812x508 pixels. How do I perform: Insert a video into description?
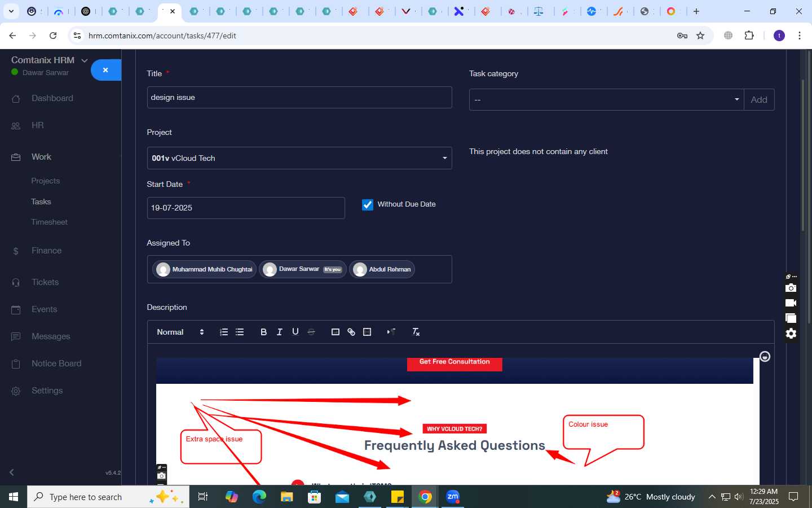tap(367, 332)
